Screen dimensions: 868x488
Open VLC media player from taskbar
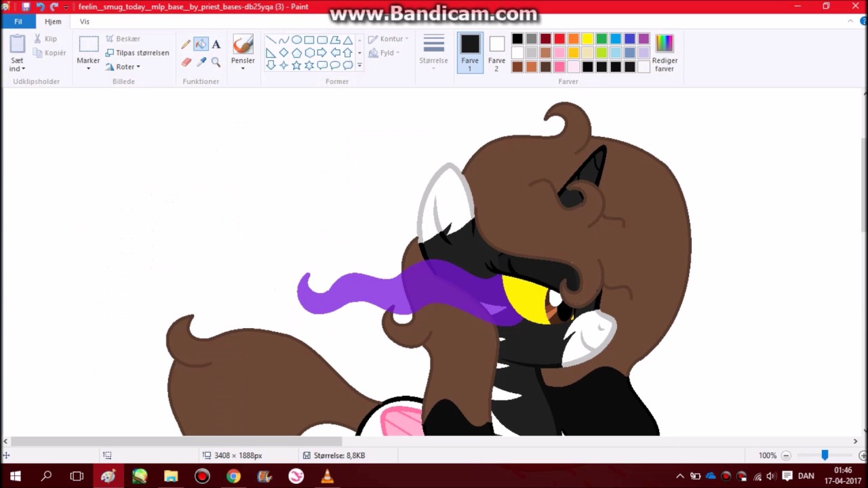[x=327, y=476]
